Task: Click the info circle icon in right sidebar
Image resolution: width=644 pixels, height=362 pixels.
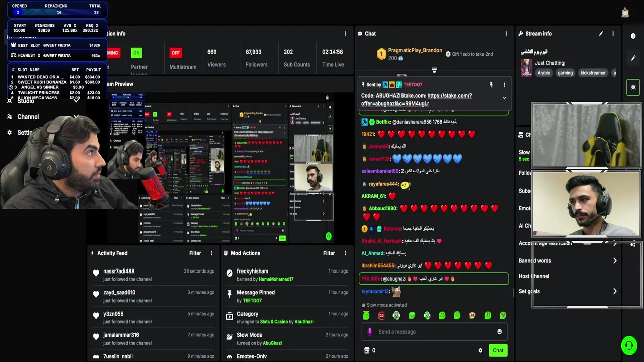Action: (x=633, y=36)
